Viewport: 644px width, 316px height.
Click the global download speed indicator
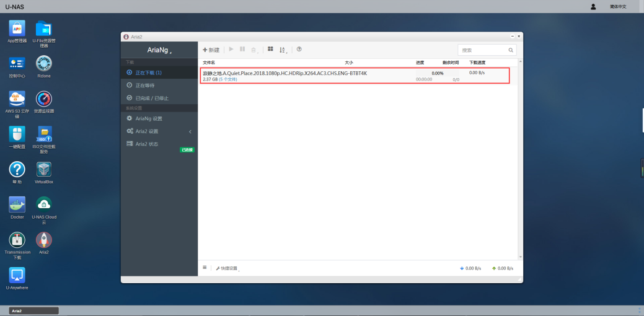click(x=470, y=268)
